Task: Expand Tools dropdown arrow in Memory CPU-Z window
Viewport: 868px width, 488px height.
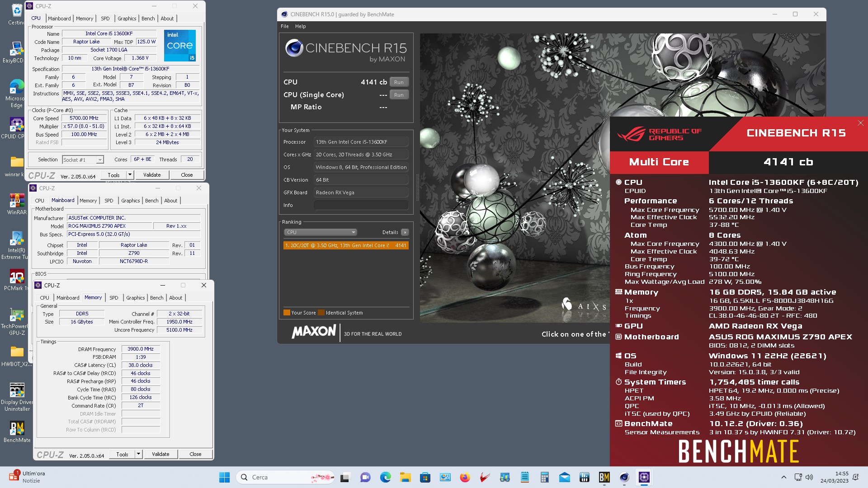Action: click(138, 454)
